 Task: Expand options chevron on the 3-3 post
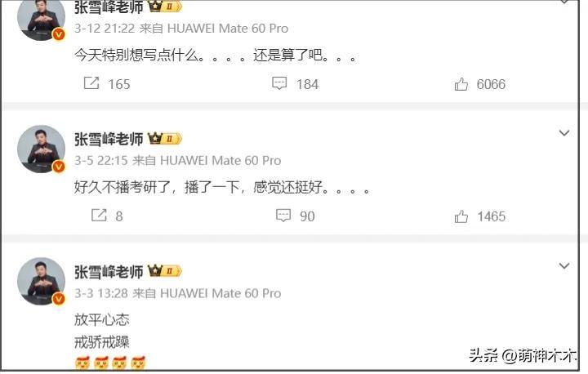click(564, 265)
